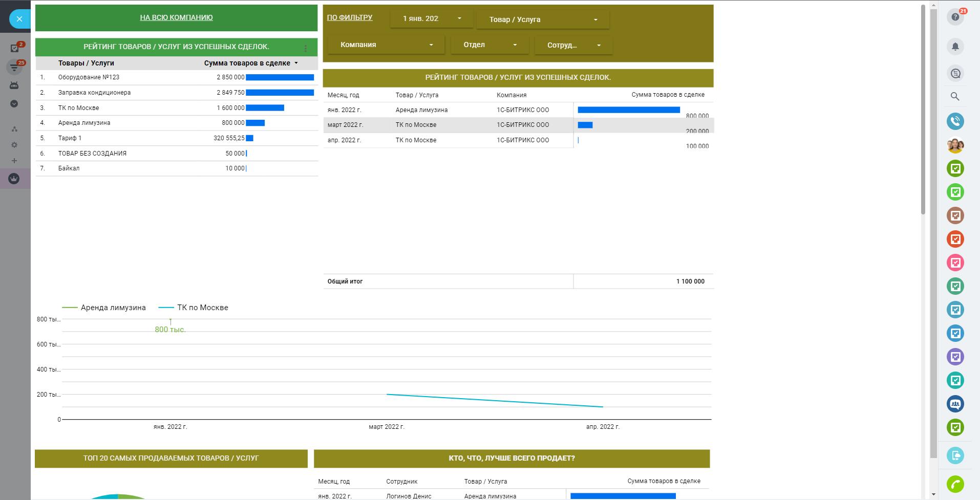Close the slider panel with X button

click(x=19, y=19)
